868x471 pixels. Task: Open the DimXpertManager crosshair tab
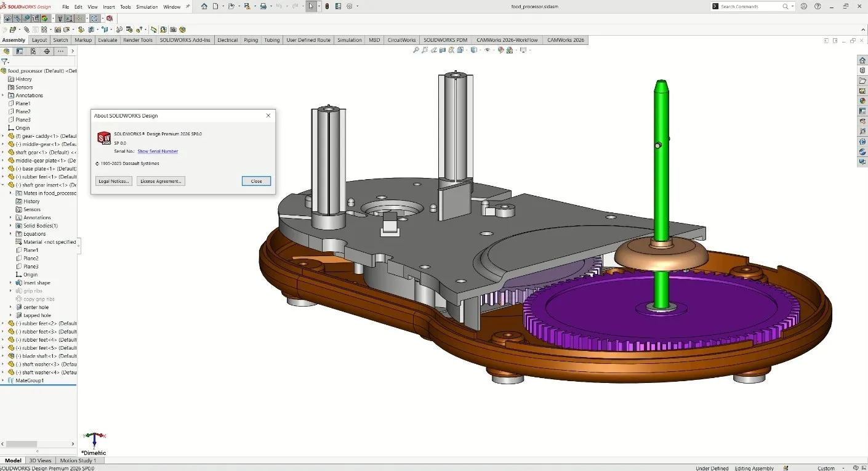[x=47, y=51]
